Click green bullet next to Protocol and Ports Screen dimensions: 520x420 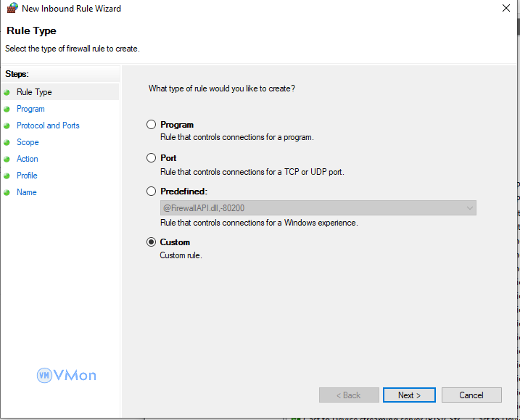(x=7, y=126)
